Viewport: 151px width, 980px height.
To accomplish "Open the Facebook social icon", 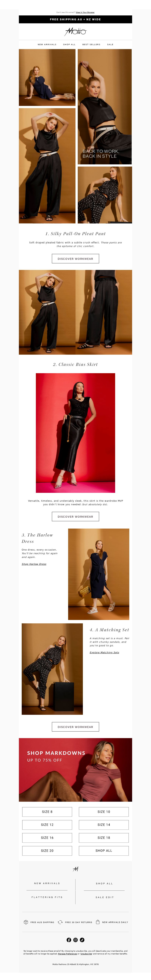I will click(x=69, y=940).
